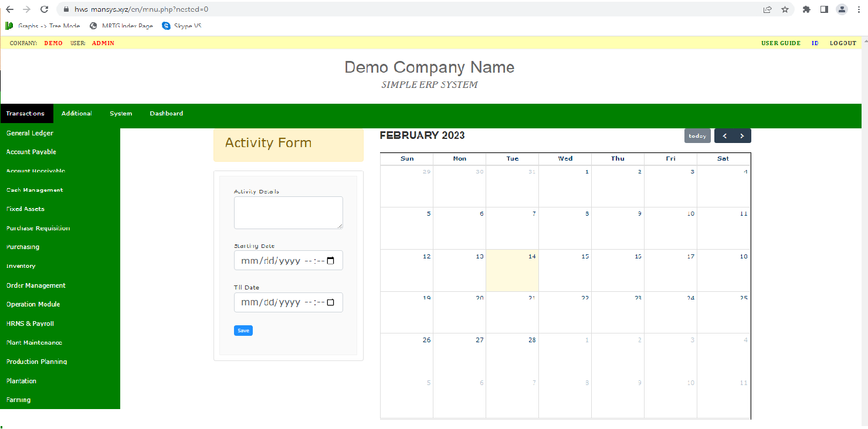Select February 14 on the calendar

coord(512,271)
